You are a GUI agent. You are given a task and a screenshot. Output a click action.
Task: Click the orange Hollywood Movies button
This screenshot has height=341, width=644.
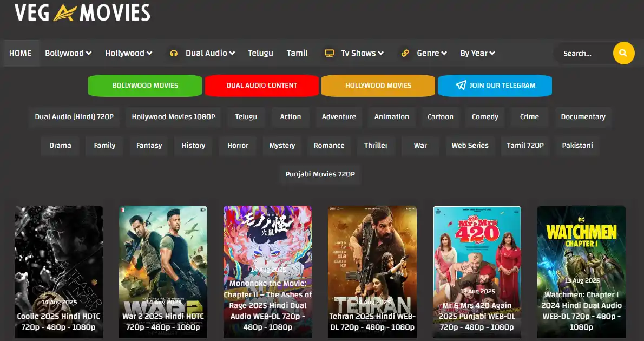(378, 86)
